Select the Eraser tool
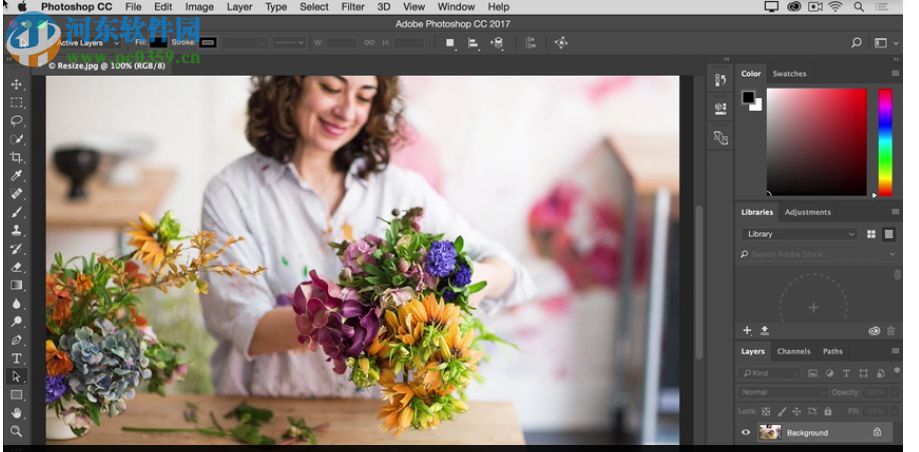 (x=16, y=267)
